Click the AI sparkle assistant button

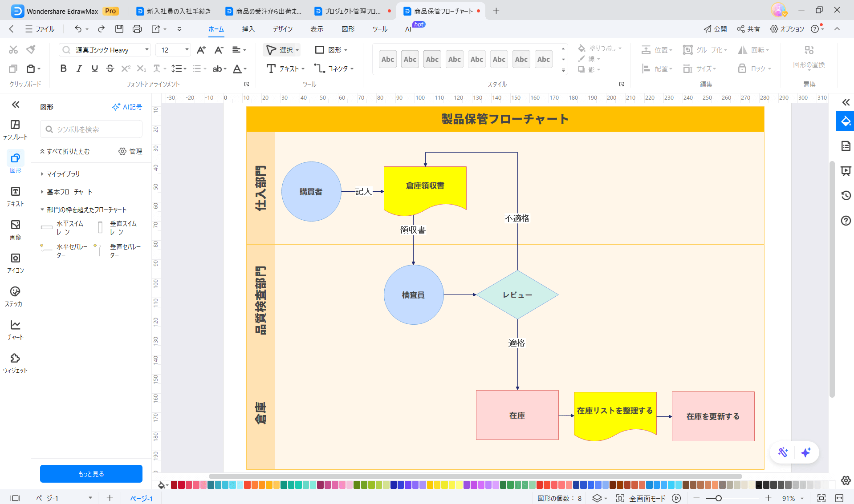pos(805,452)
